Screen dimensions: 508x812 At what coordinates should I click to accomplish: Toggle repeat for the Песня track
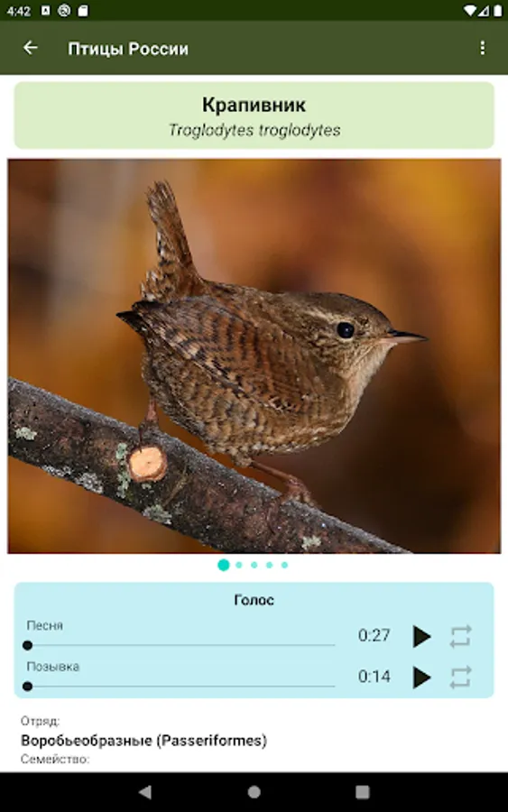pyautogui.click(x=460, y=636)
